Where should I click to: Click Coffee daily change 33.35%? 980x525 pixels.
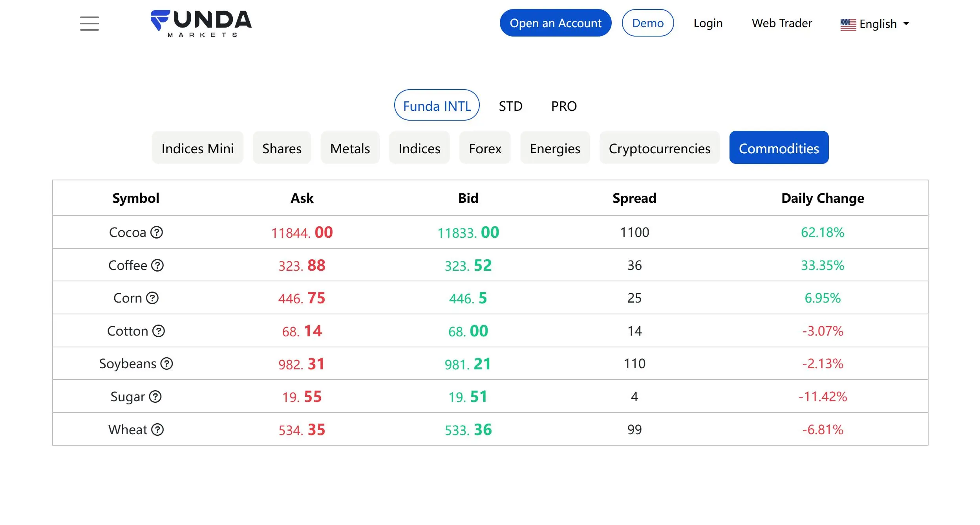coord(823,265)
